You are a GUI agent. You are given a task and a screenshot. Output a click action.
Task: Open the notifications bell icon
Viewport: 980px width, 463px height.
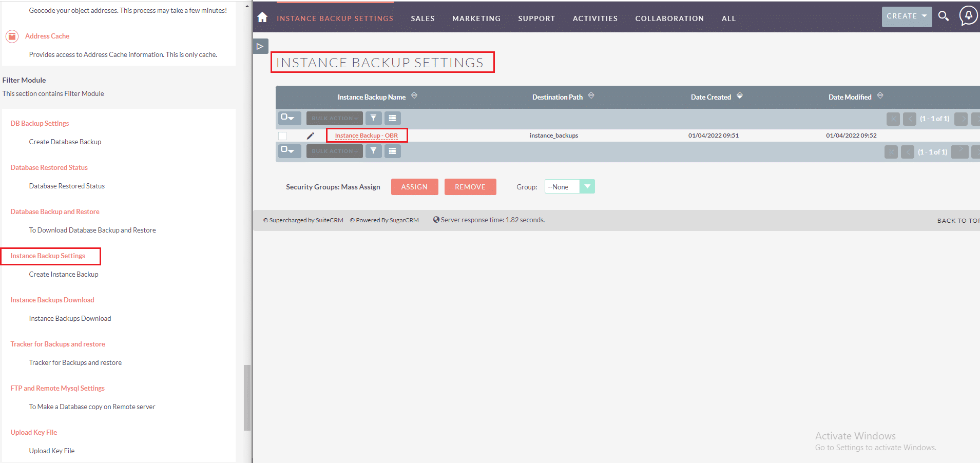[x=968, y=15]
